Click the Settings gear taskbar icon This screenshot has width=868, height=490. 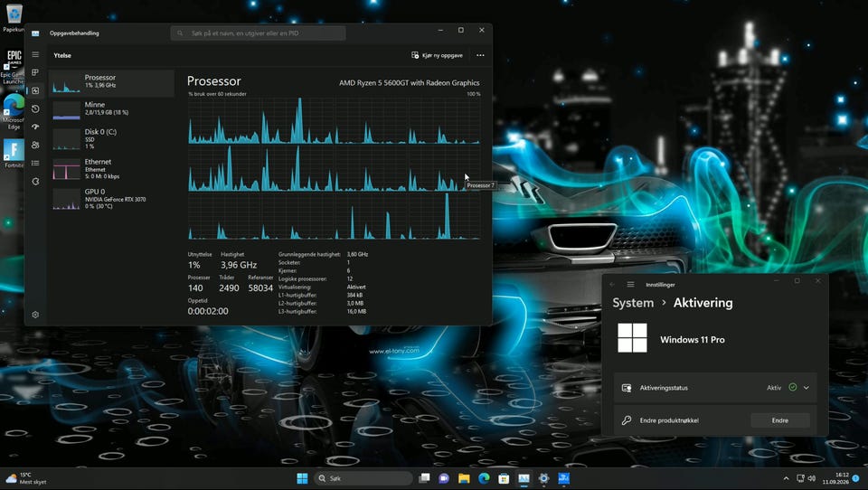[x=543, y=478]
